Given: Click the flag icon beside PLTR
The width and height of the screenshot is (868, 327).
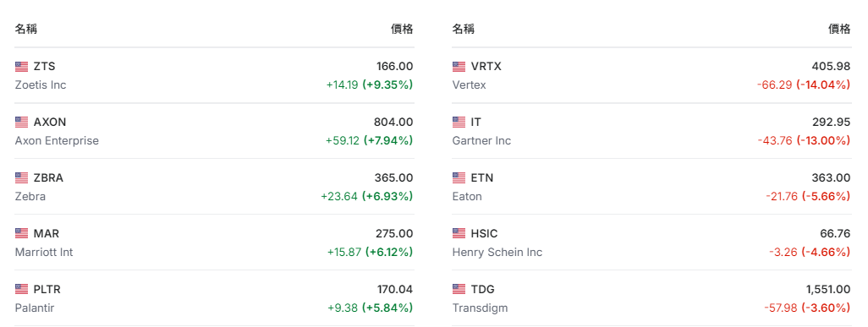Looking at the screenshot, I should pyautogui.click(x=22, y=289).
